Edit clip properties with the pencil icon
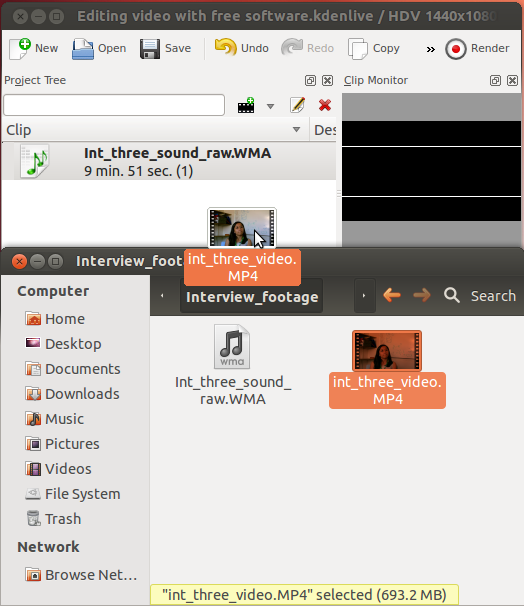 pos(297,105)
